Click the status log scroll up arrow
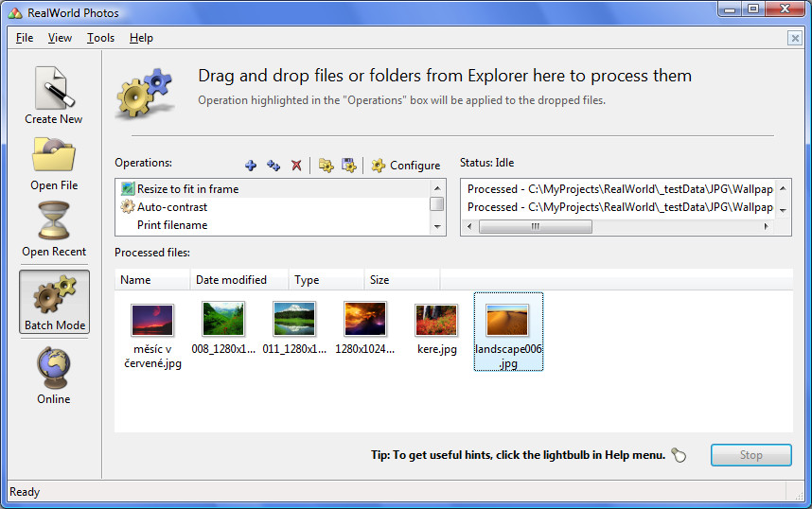The image size is (812, 509). 783,188
